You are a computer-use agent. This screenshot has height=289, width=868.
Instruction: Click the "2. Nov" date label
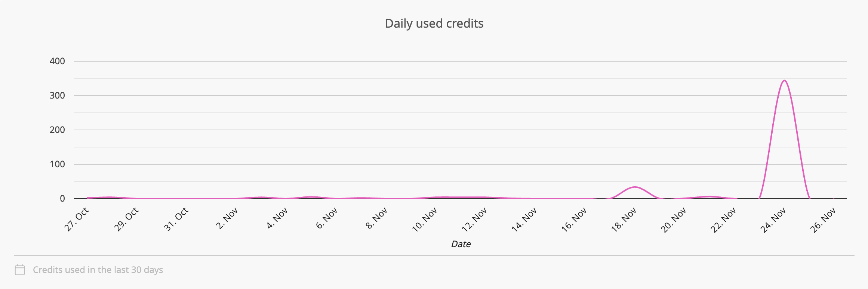(x=227, y=219)
